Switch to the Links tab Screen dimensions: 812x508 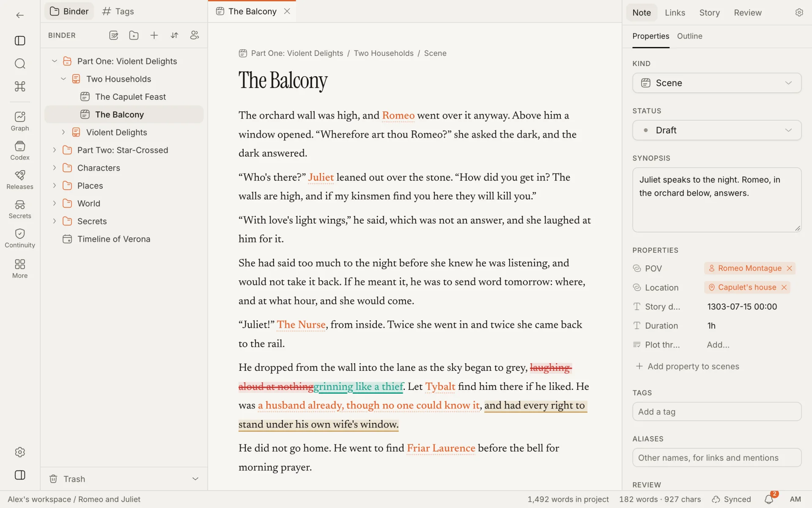(675, 13)
